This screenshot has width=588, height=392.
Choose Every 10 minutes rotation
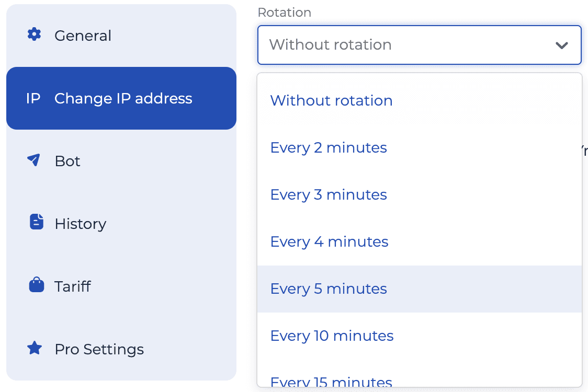[x=332, y=336]
